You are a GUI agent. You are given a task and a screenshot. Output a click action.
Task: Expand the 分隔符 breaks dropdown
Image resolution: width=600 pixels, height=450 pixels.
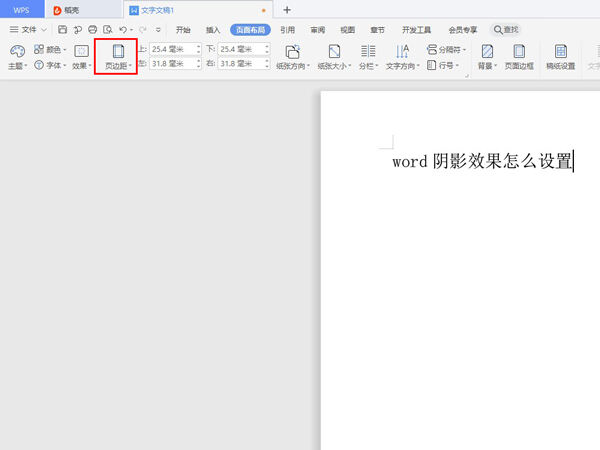click(446, 49)
